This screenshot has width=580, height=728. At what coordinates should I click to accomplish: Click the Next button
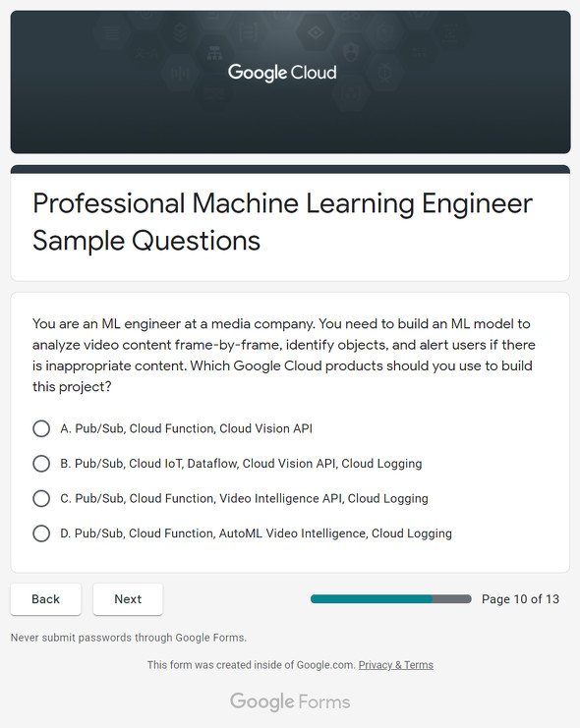[x=128, y=599]
